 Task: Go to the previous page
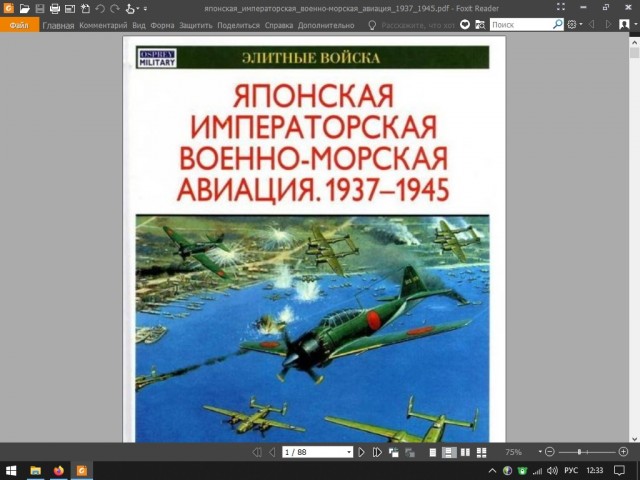tap(272, 452)
